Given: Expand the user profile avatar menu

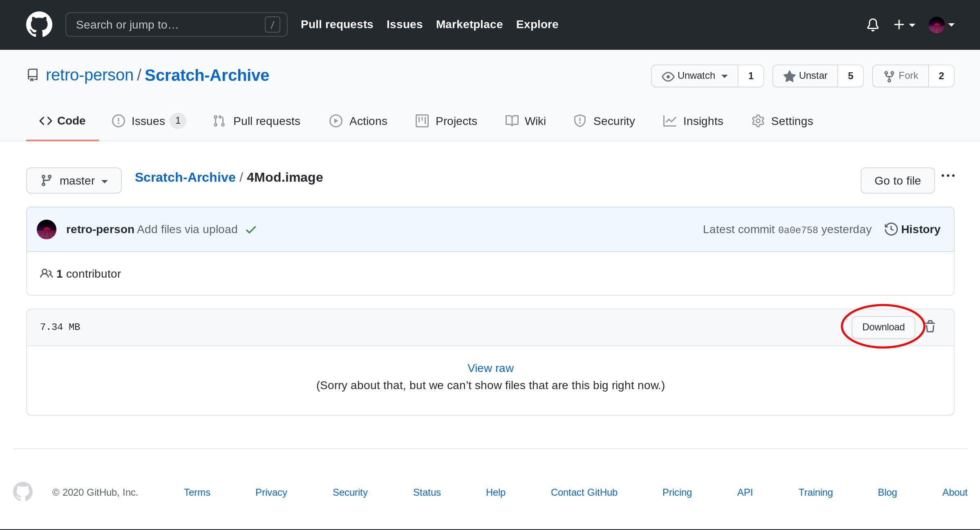Looking at the screenshot, I should (941, 25).
